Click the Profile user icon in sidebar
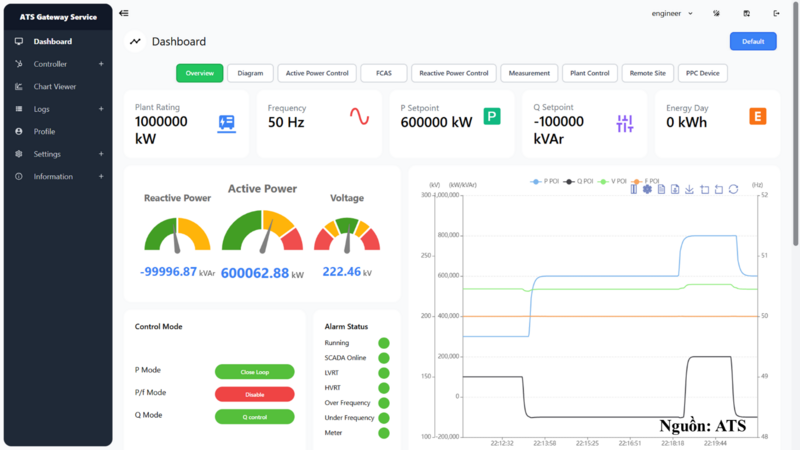The width and height of the screenshot is (800, 450). click(19, 131)
